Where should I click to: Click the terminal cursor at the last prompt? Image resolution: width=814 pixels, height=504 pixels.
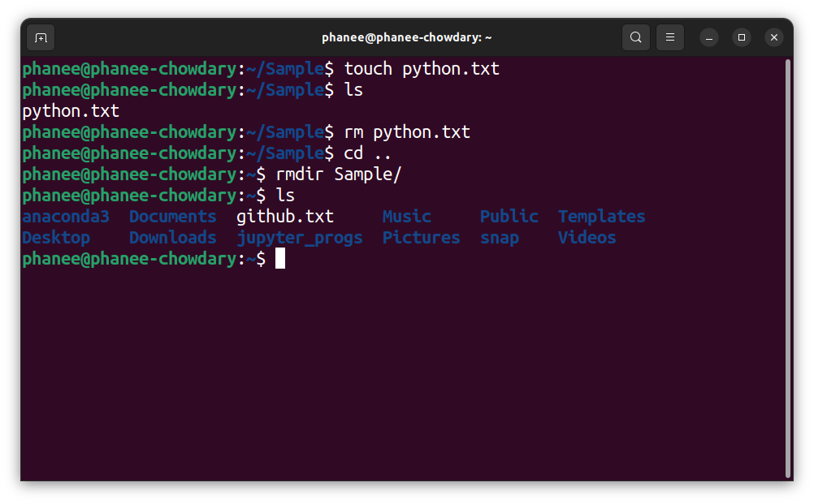pyautogui.click(x=280, y=258)
